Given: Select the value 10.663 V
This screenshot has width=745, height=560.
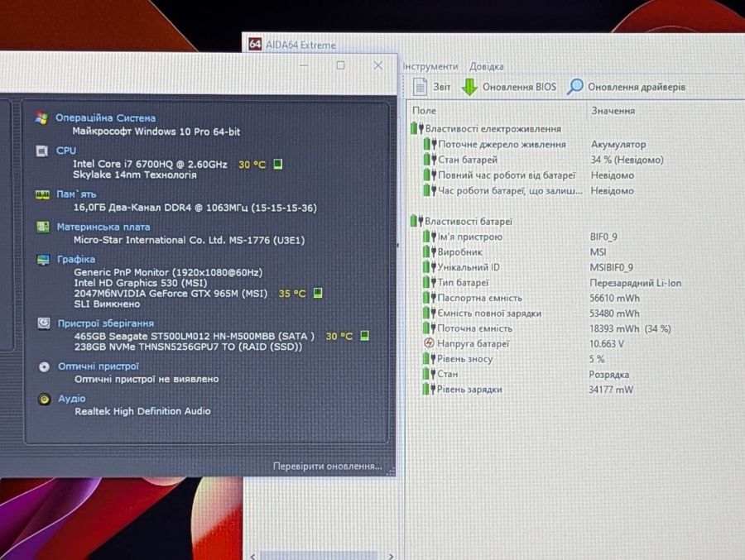Looking at the screenshot, I should click(607, 344).
